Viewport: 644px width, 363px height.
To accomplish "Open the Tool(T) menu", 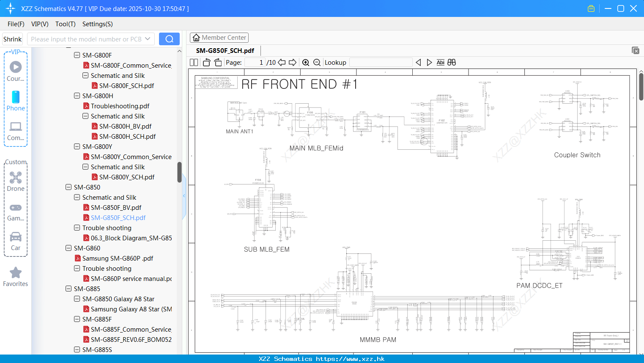I will pyautogui.click(x=66, y=24).
